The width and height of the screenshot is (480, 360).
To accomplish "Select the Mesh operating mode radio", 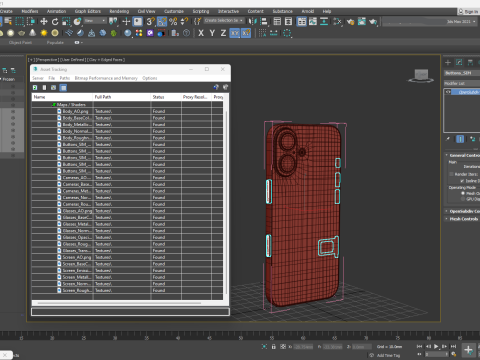I will click(x=463, y=193).
